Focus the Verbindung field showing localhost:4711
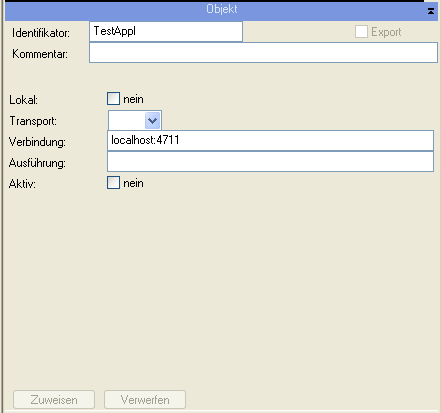Image resolution: width=441 pixels, height=413 pixels. point(270,140)
